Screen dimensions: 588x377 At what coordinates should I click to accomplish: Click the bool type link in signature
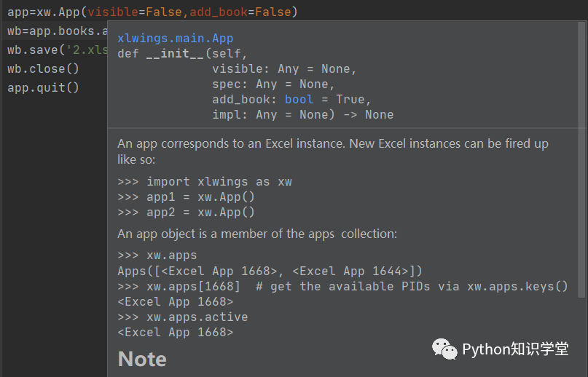coord(299,99)
